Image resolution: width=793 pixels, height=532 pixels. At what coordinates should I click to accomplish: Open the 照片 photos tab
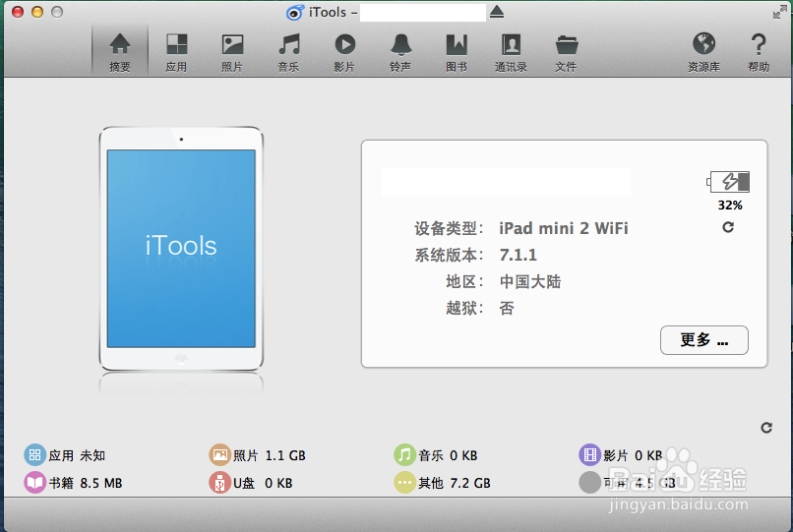(x=232, y=52)
